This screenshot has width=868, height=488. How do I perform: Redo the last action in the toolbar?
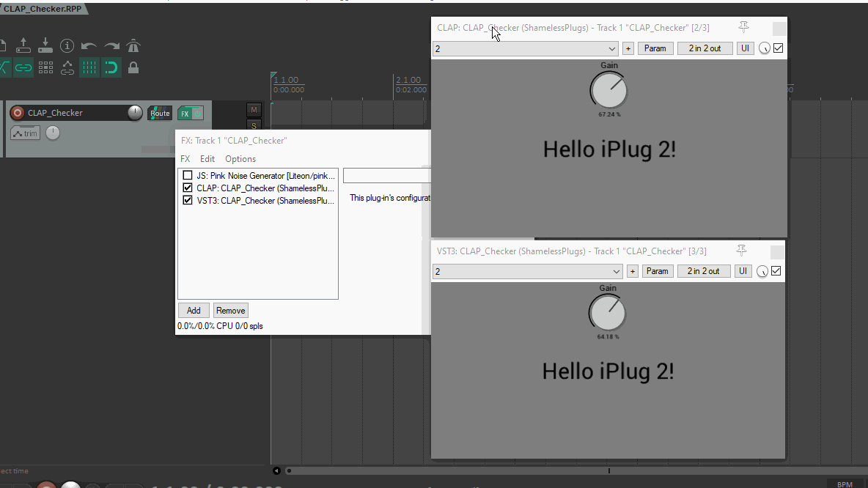click(x=111, y=45)
